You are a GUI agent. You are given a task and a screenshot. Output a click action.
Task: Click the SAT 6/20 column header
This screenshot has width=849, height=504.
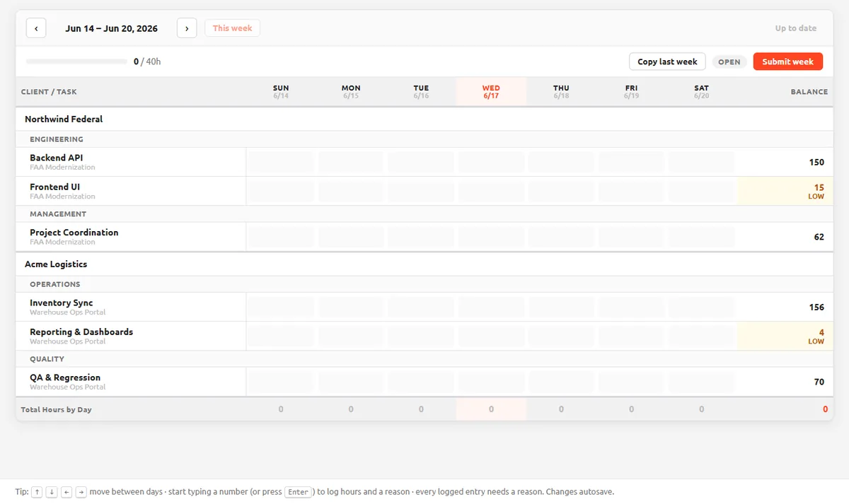pyautogui.click(x=701, y=92)
